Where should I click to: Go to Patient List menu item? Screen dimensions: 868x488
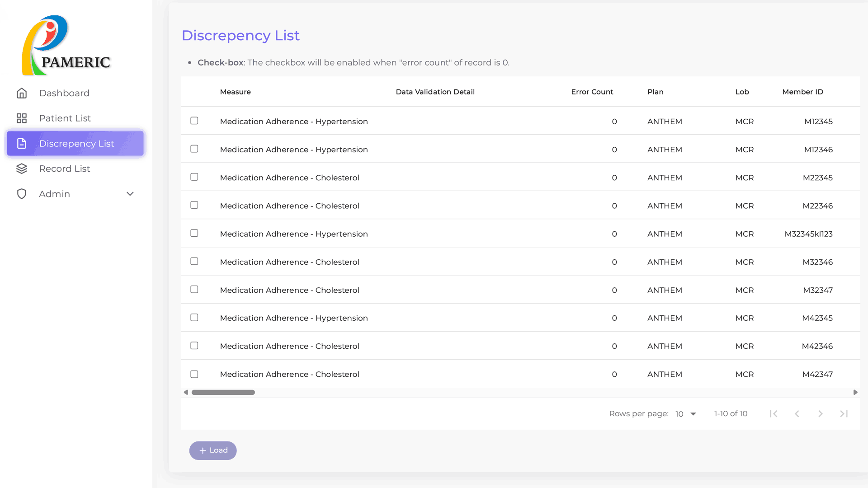click(x=65, y=118)
